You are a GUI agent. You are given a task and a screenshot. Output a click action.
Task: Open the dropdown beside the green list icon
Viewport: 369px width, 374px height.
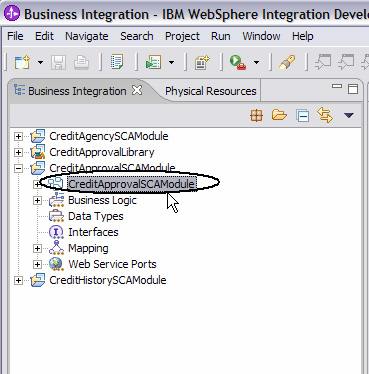[171, 62]
